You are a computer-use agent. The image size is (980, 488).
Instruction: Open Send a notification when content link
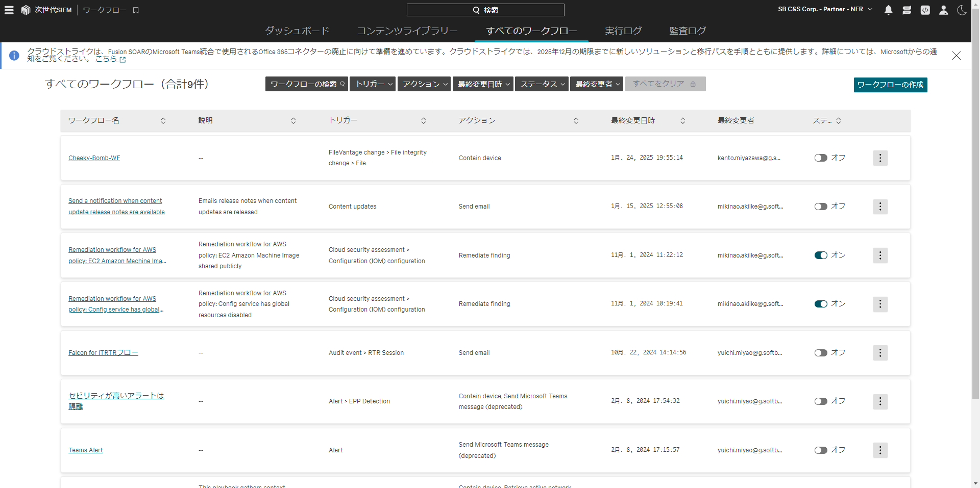(116, 207)
